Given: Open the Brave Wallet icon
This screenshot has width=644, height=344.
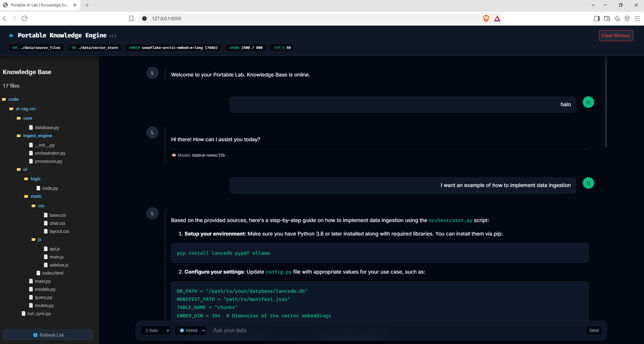Looking at the screenshot, I should (607, 19).
